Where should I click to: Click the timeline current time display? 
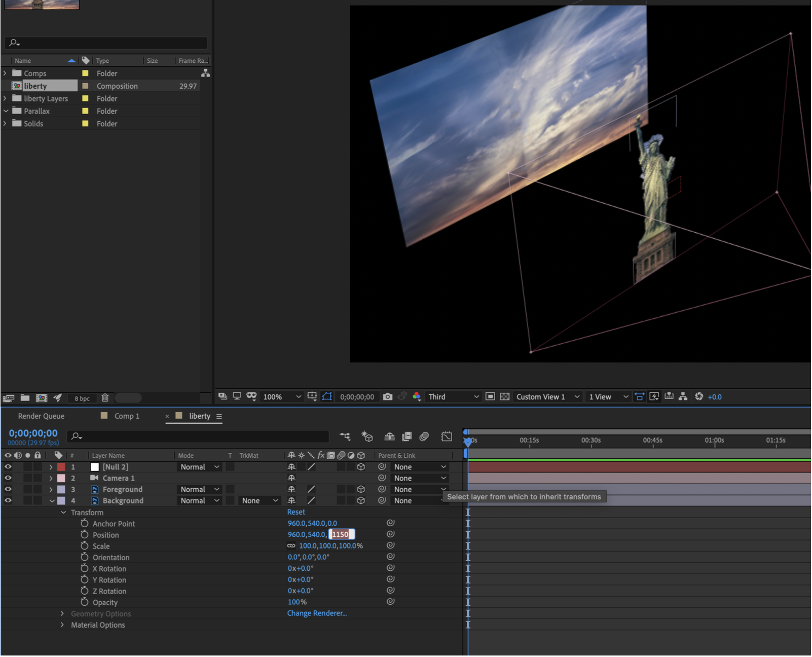click(33, 433)
